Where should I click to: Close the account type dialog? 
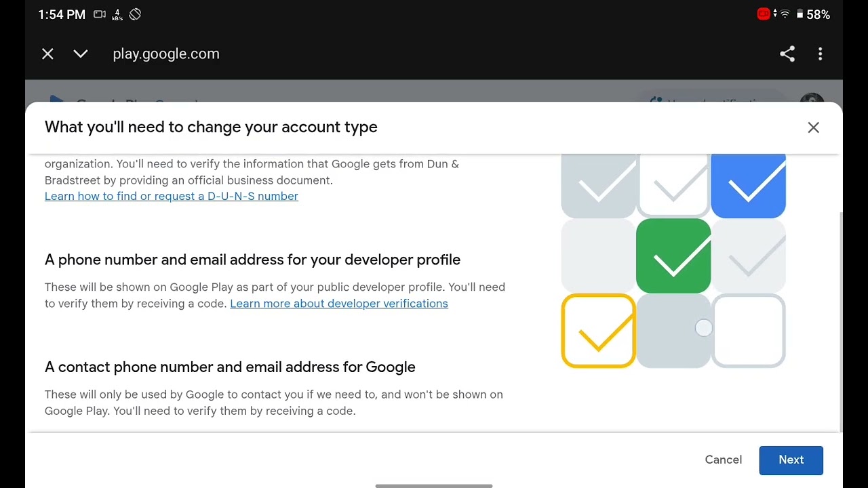click(813, 127)
